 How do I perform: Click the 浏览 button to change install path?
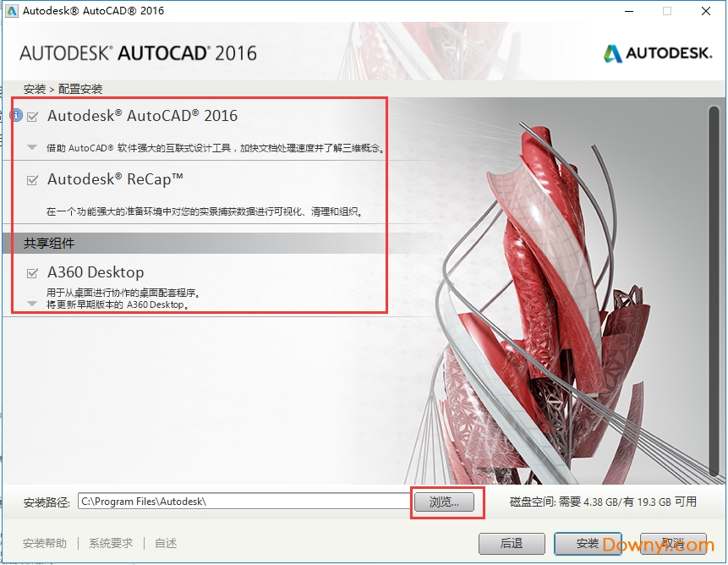446,502
